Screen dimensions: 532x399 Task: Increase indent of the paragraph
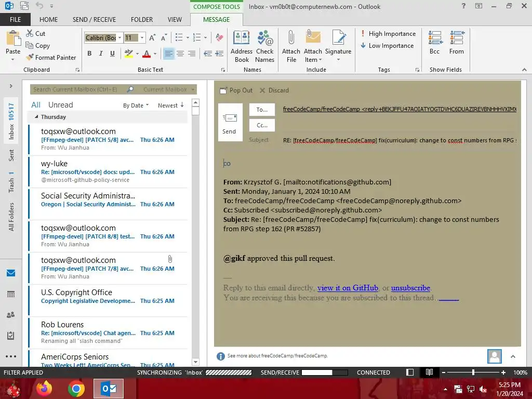coord(219,54)
